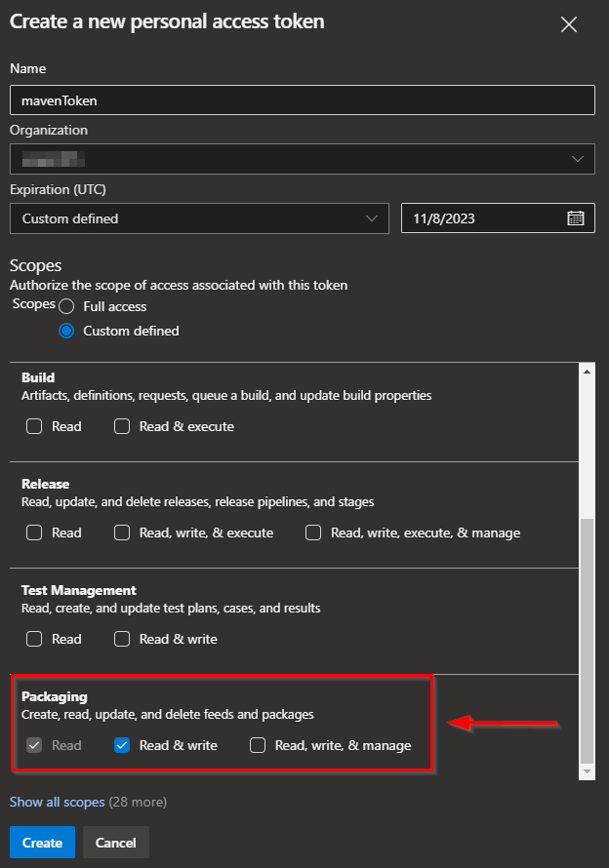The height and width of the screenshot is (868, 609).
Task: Click the Create button
Action: [41, 842]
